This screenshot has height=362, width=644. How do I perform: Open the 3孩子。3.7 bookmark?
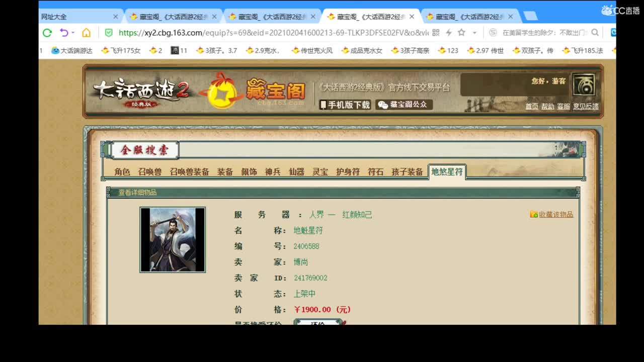point(216,50)
